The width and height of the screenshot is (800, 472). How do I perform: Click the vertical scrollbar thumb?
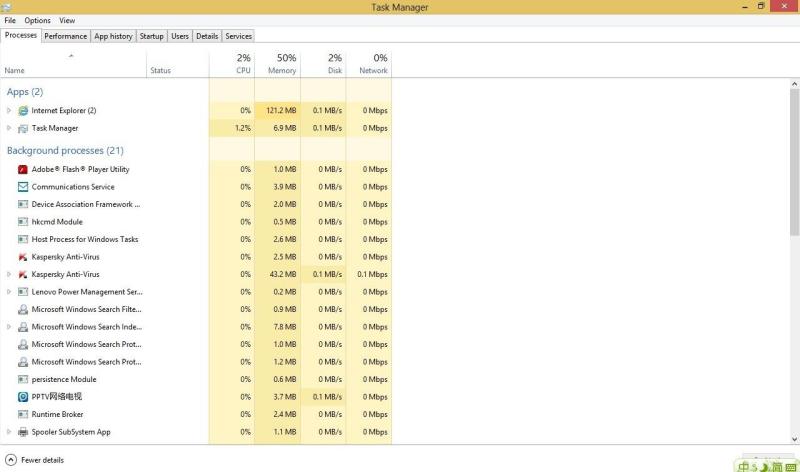tap(794, 162)
